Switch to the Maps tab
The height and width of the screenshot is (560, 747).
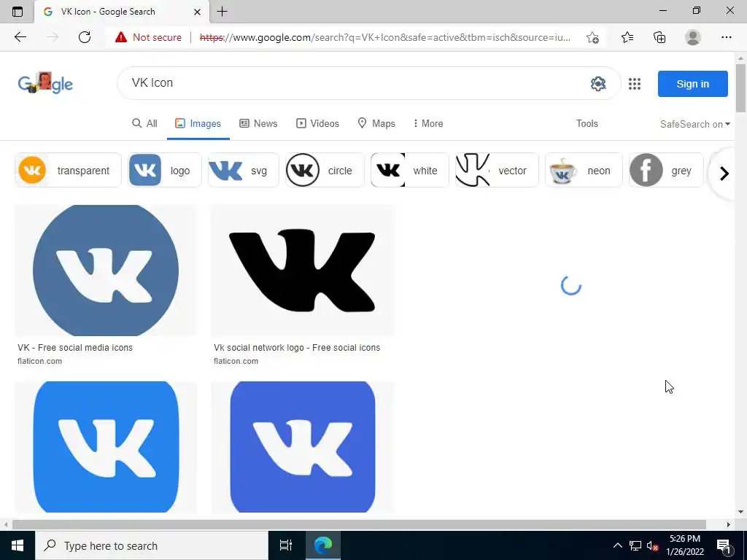click(x=376, y=123)
